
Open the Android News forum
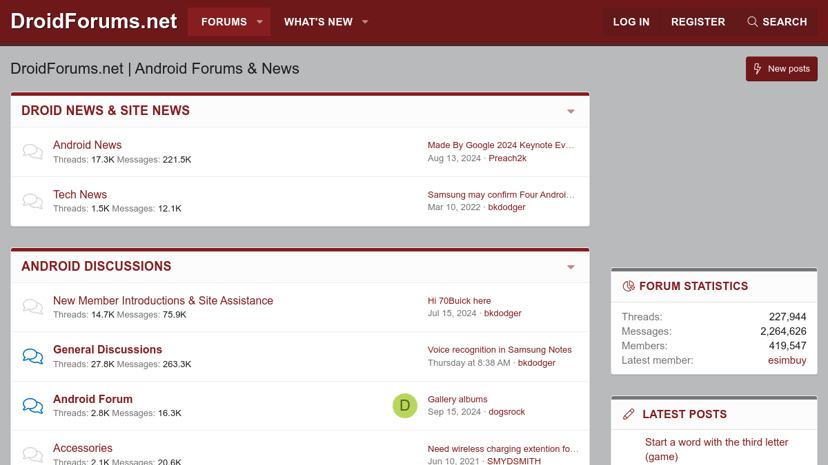pos(87,145)
